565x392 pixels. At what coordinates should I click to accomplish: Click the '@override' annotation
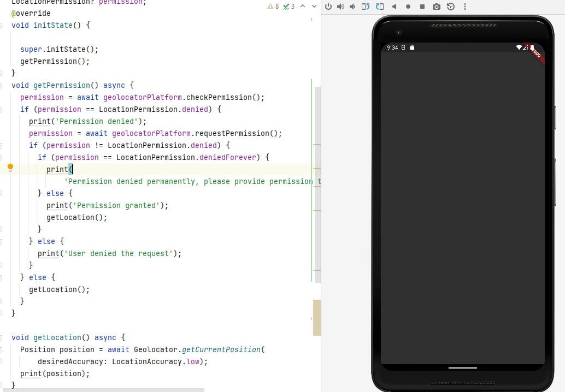point(31,13)
